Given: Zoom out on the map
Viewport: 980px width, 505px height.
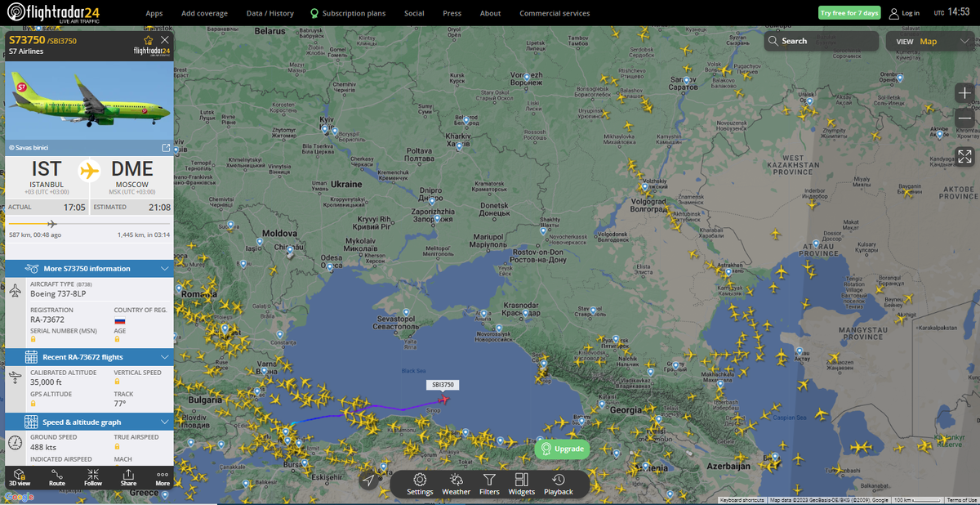Looking at the screenshot, I should (964, 118).
